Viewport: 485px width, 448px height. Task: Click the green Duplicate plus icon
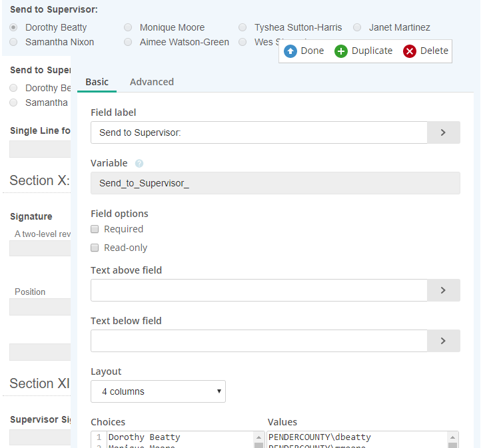pyautogui.click(x=341, y=51)
